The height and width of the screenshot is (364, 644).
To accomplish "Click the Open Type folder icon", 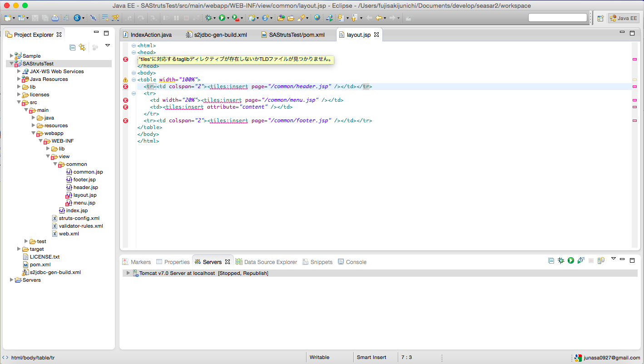I will [281, 18].
